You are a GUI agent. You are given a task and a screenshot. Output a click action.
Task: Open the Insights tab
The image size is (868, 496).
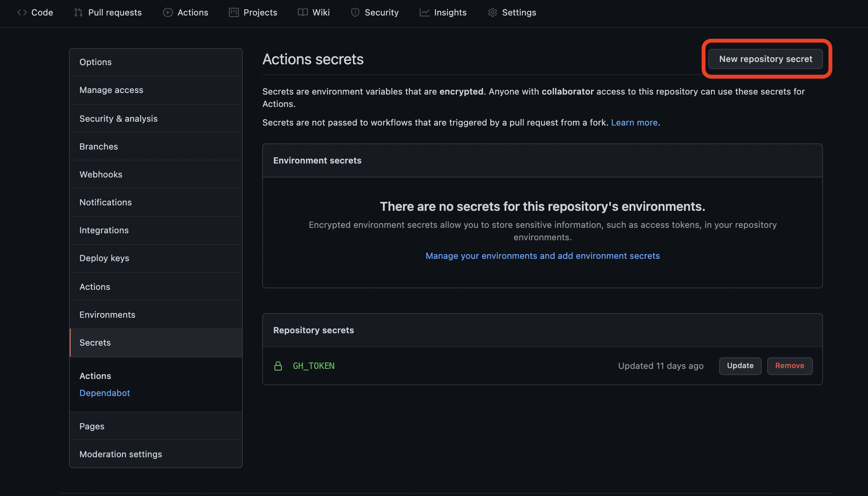(450, 12)
